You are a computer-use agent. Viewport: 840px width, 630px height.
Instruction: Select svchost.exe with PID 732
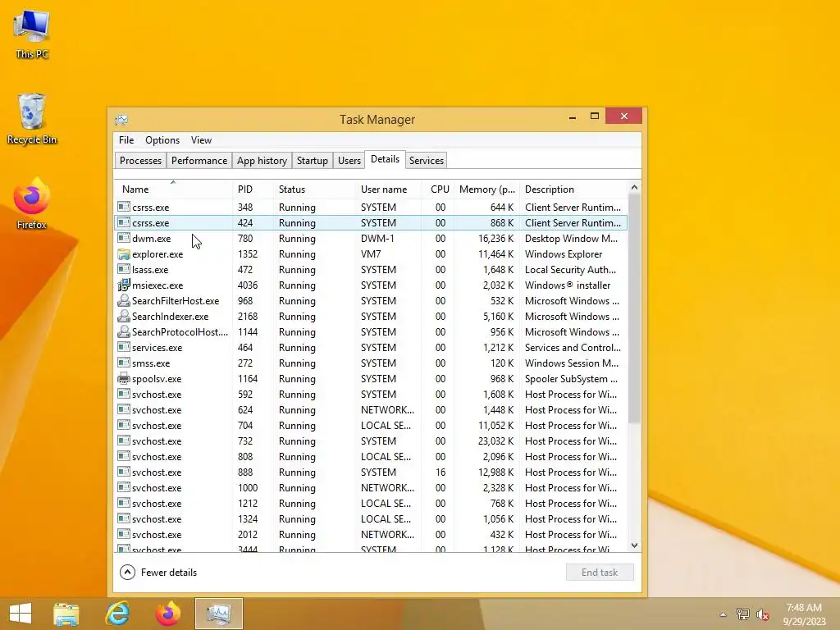(x=370, y=441)
